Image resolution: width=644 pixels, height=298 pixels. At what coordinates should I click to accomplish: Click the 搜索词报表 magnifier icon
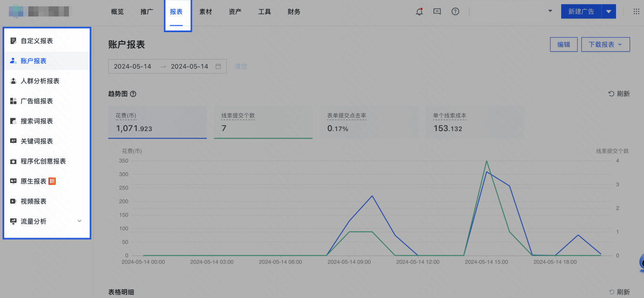(x=12, y=121)
